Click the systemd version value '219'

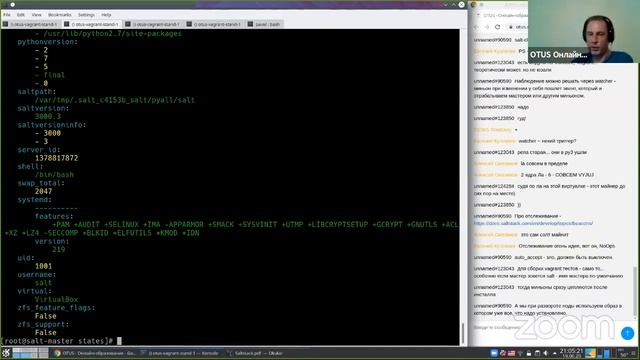coord(58,249)
